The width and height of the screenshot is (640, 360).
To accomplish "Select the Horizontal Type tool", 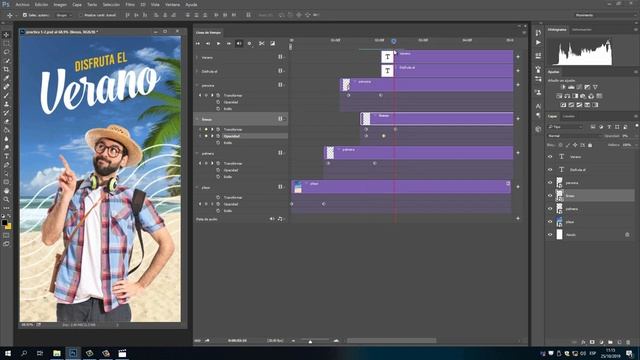I will [6, 156].
